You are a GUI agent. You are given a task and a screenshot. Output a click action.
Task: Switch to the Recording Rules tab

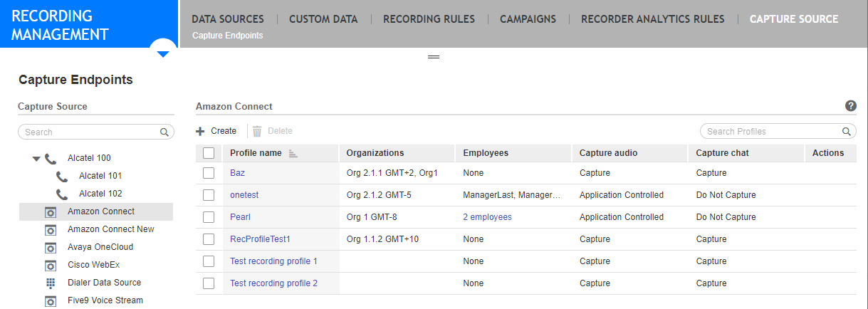point(429,19)
